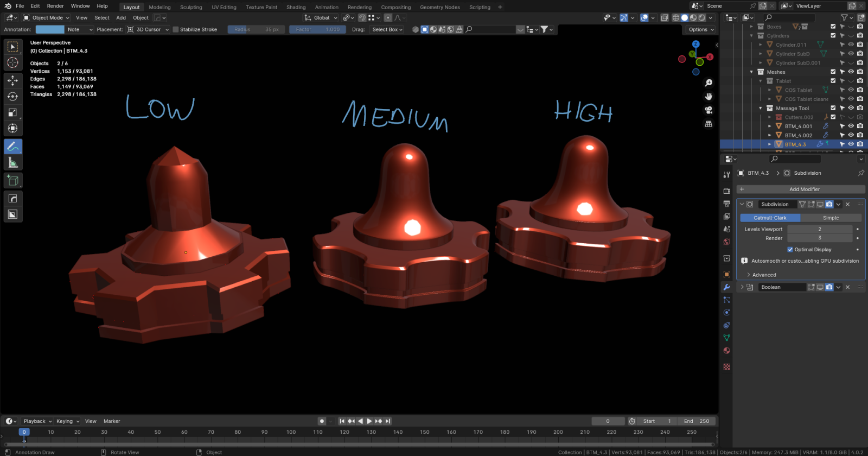Open the View Layer properties tab
Viewport: 868px width, 456px height.
[727, 216]
